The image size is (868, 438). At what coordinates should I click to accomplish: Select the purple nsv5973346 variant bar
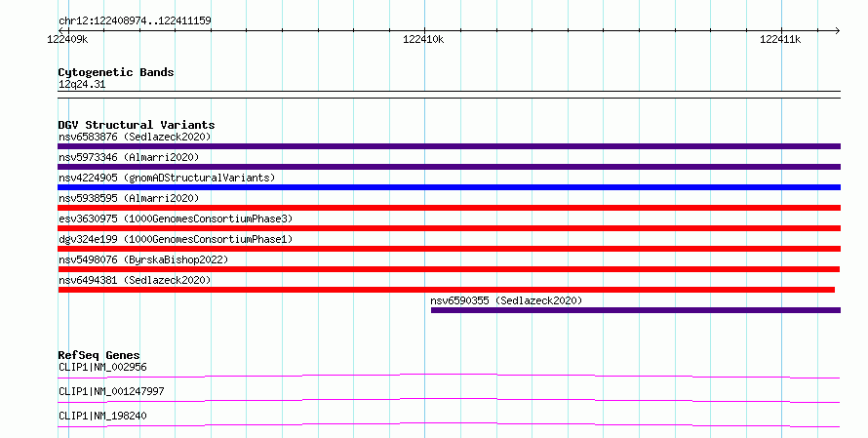(449, 167)
